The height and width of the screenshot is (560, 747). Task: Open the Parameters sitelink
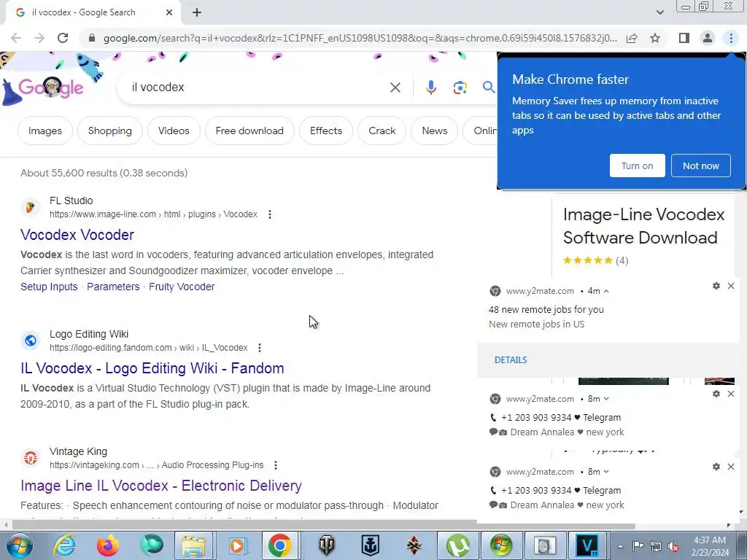click(113, 287)
